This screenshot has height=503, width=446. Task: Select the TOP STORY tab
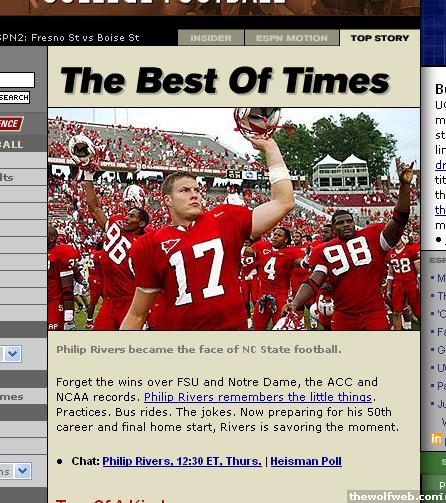click(x=380, y=38)
